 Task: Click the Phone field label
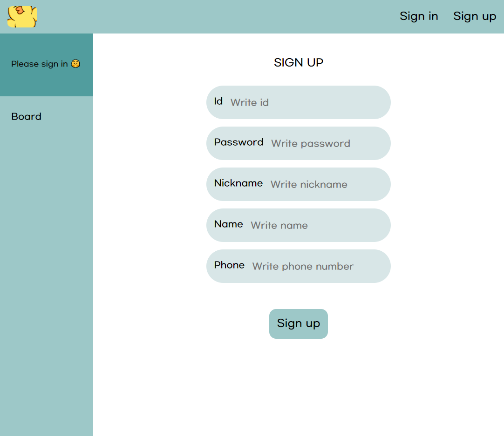click(x=229, y=265)
